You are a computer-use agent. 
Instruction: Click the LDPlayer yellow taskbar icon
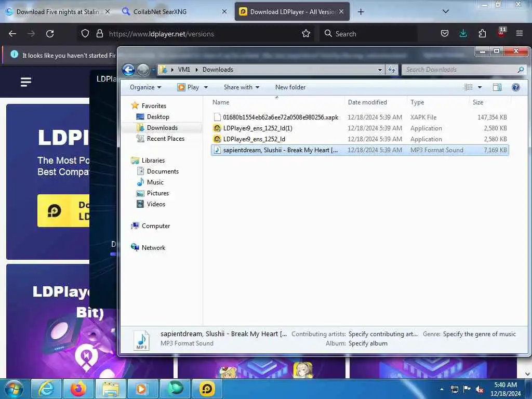(207, 389)
